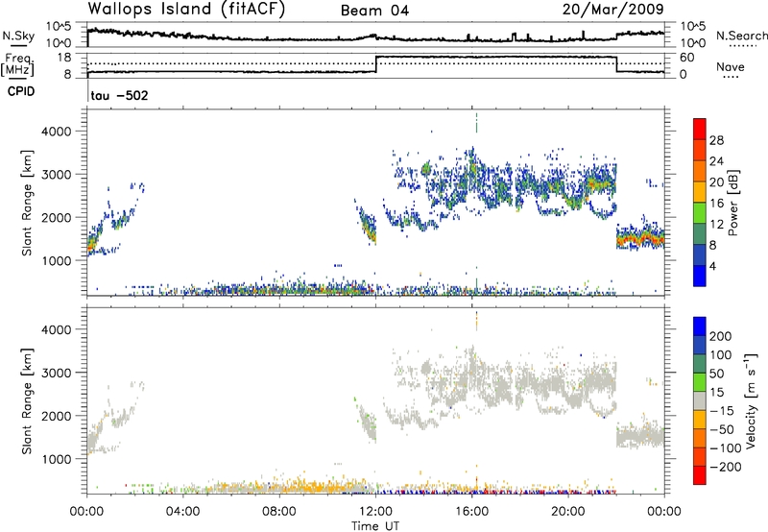768x532 pixels.
Task: Click the '4' tick on Power colorbar
Action: click(x=712, y=266)
